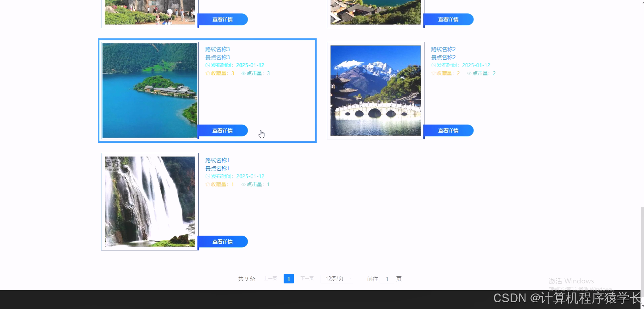
Task: Click the 景点名称3 text
Action: pos(218,57)
